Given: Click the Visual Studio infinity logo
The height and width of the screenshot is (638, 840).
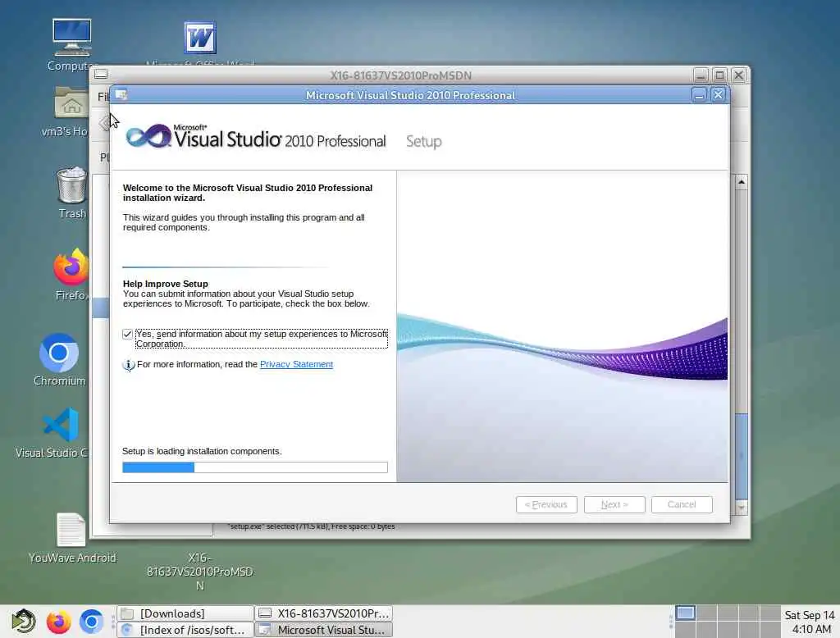Looking at the screenshot, I should tap(149, 136).
